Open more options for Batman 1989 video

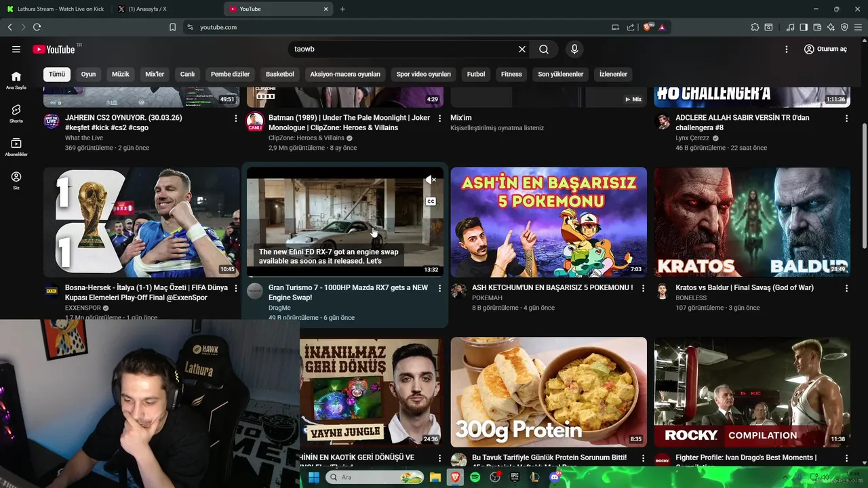pyautogui.click(x=439, y=118)
